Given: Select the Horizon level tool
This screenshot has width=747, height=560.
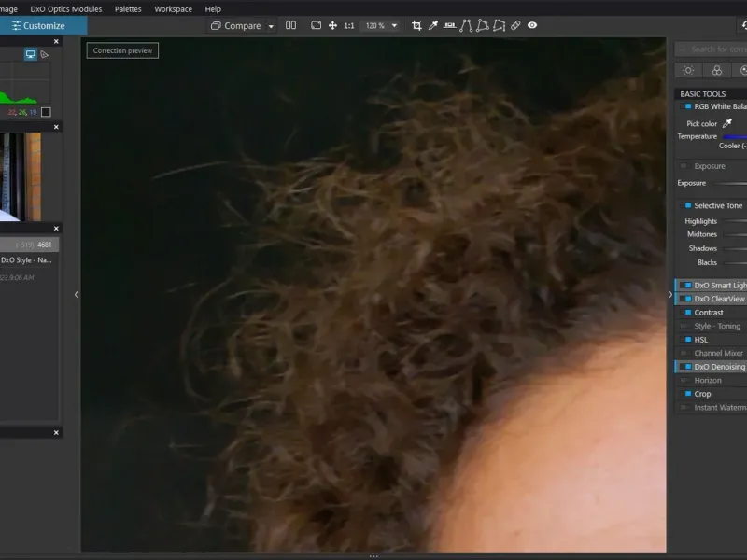Looking at the screenshot, I should (449, 26).
